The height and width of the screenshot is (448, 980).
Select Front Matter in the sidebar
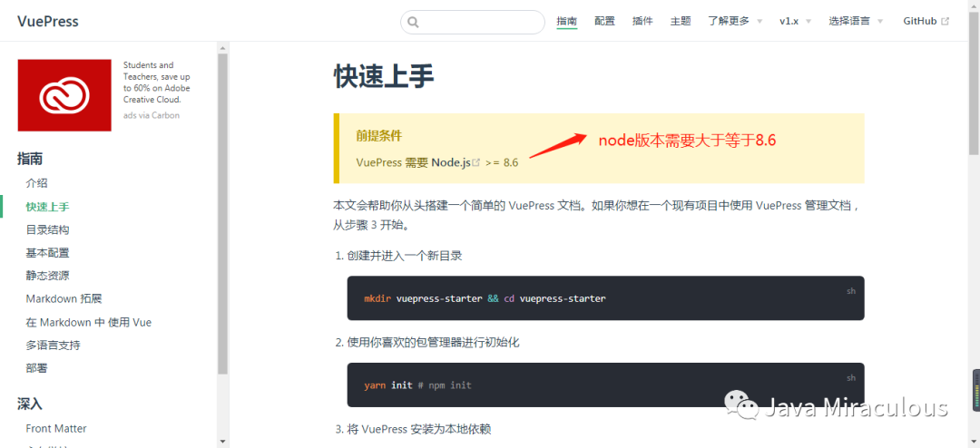tap(56, 429)
